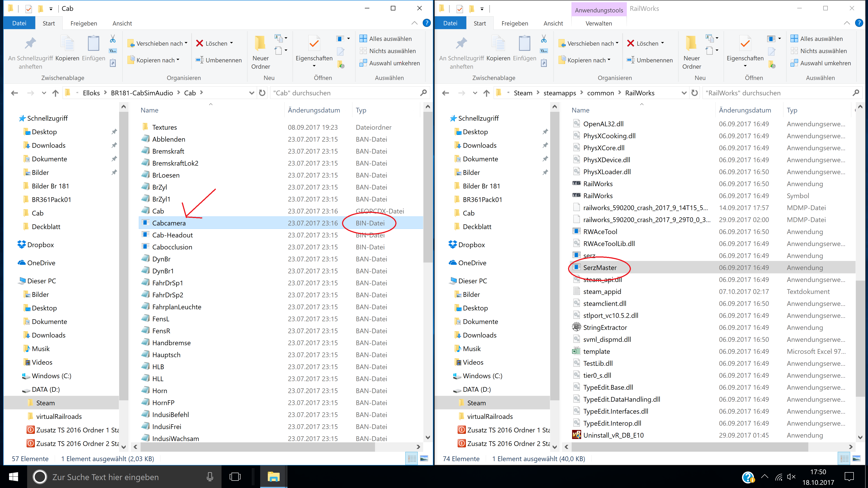The image size is (868, 488).
Task: Click Umbenennen in the left window ribbon
Action: (219, 60)
